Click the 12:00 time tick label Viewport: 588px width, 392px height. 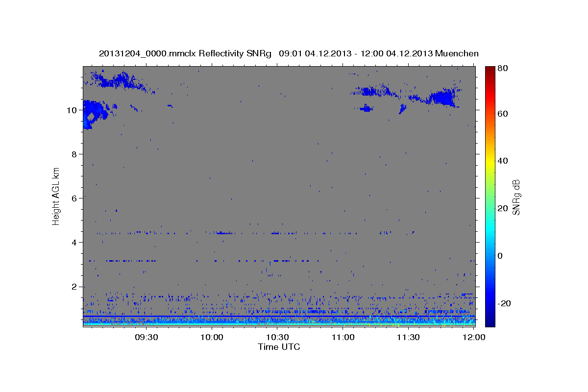pyautogui.click(x=474, y=338)
